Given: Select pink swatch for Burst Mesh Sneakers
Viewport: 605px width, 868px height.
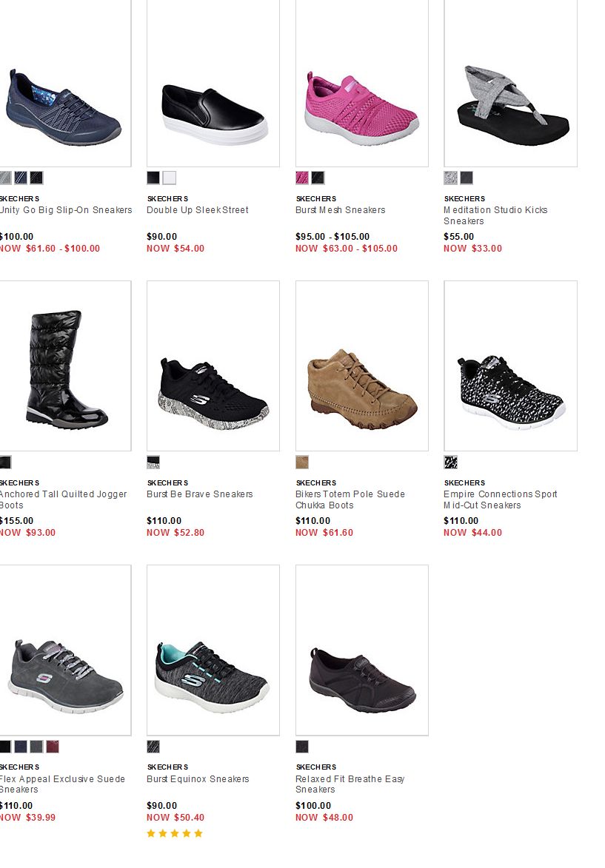Looking at the screenshot, I should click(302, 178).
